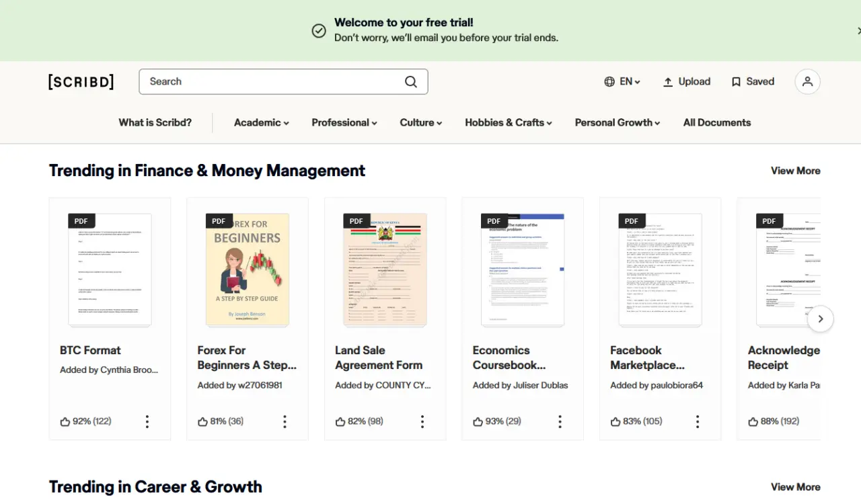Click thumbs-up icon on Forex For Beginners

click(x=202, y=421)
